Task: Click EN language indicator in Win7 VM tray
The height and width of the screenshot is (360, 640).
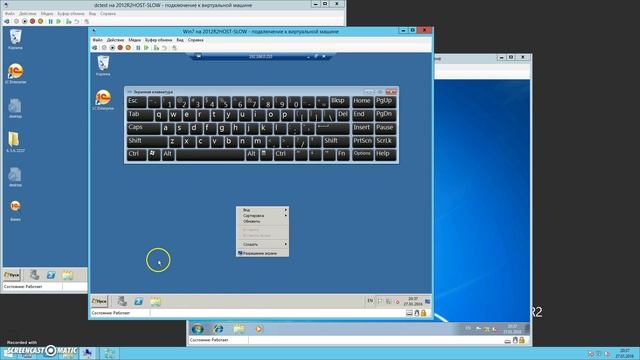Action: 370,301
